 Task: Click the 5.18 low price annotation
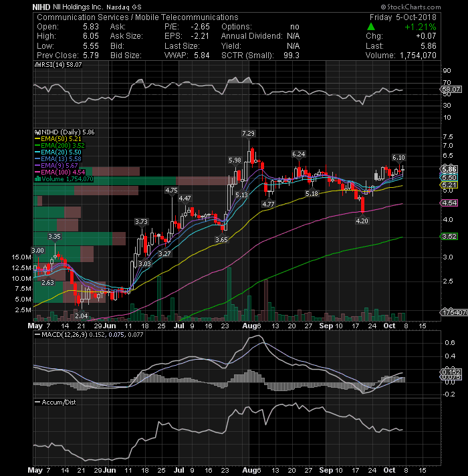(312, 193)
